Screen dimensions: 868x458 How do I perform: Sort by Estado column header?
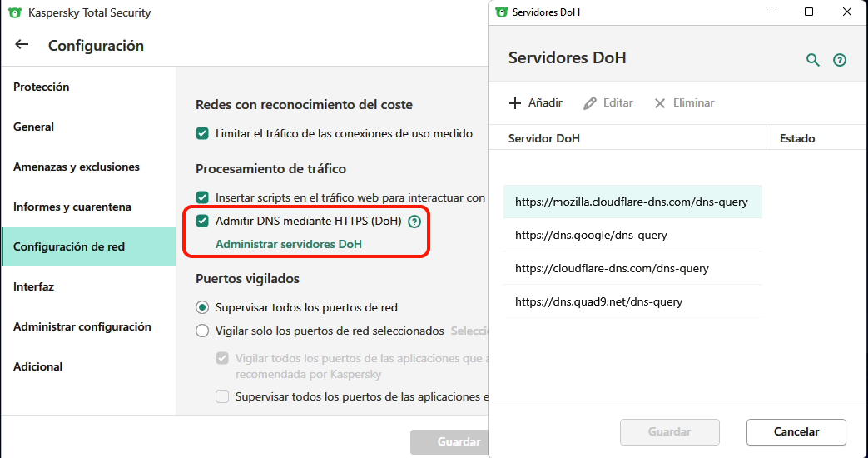click(x=816, y=138)
